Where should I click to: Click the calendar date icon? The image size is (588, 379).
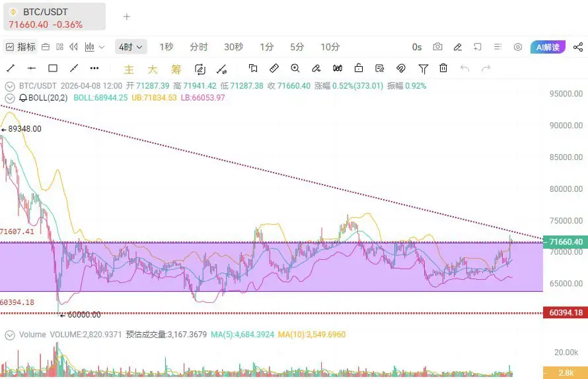pos(46,47)
